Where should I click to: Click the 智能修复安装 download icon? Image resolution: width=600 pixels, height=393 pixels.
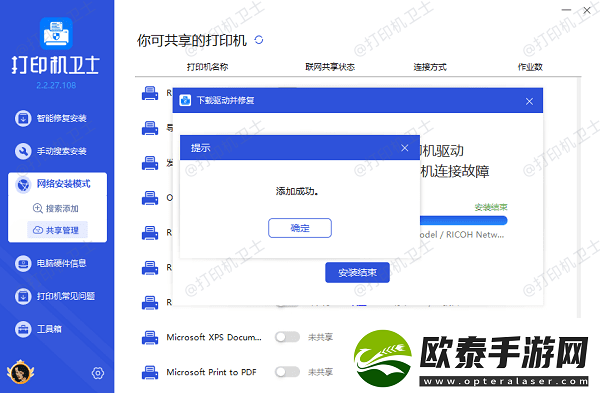(23, 118)
